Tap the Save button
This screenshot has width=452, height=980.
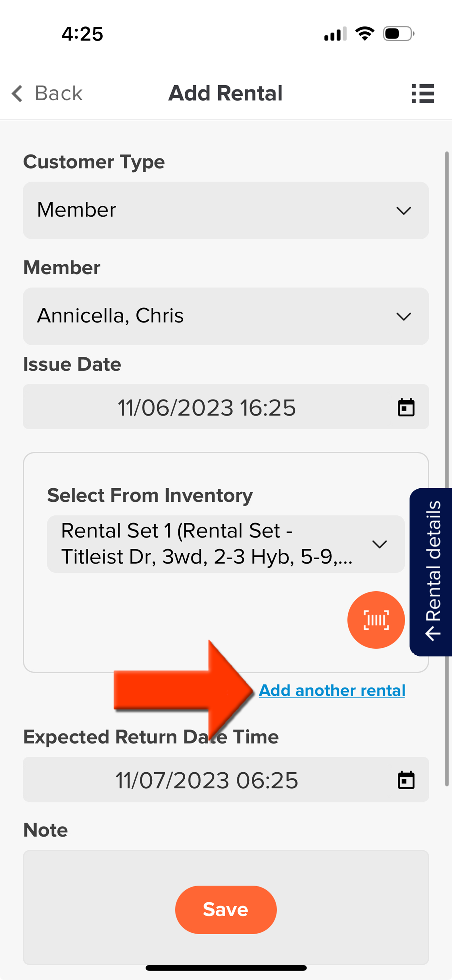pos(226,910)
